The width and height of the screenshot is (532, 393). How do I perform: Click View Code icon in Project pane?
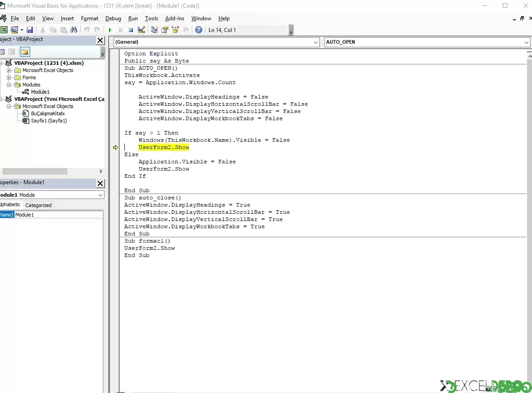click(2, 52)
